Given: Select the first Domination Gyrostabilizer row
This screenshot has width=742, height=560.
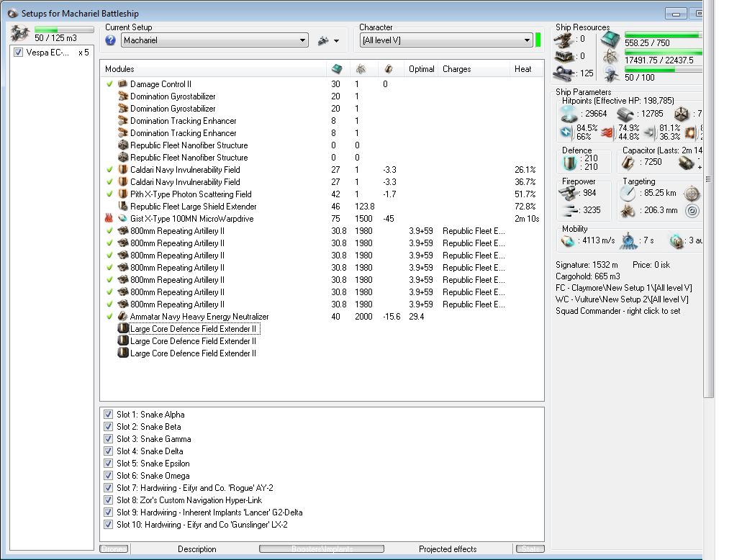Looking at the screenshot, I should click(322, 96).
